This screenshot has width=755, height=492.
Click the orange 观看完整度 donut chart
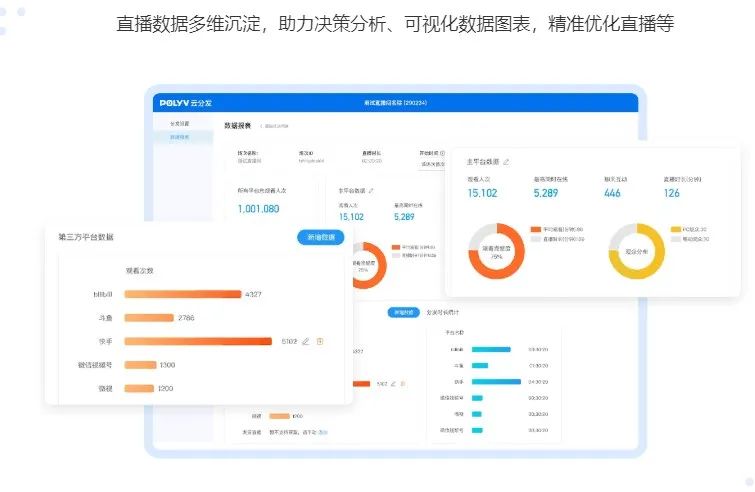pyautogui.click(x=497, y=251)
